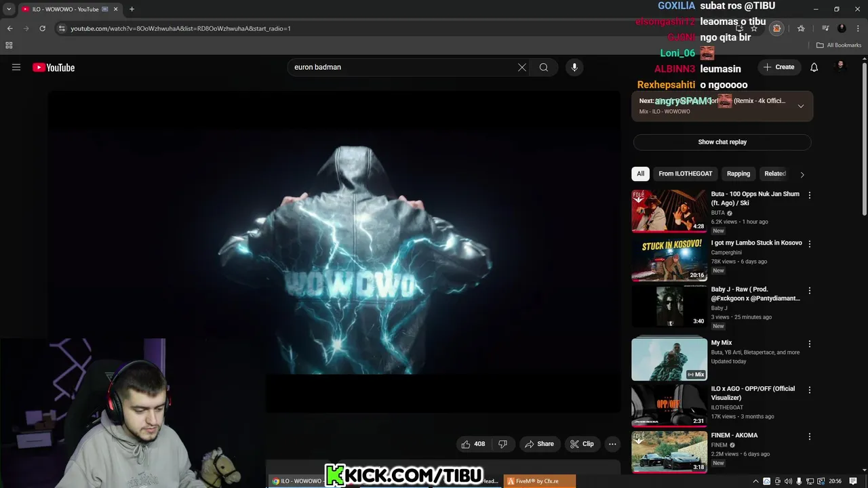Open media controls icon in Chrome toolbar
868x488 pixels.
point(825,28)
